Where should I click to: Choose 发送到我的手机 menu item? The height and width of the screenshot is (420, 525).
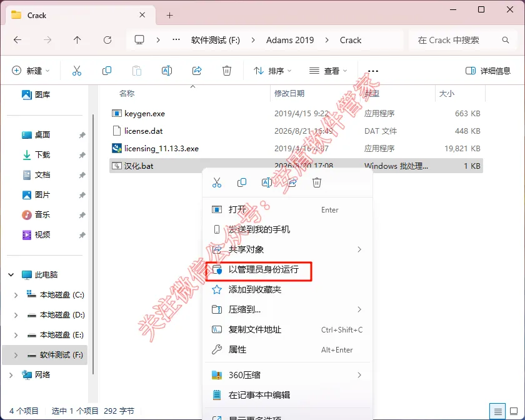[x=287, y=229]
